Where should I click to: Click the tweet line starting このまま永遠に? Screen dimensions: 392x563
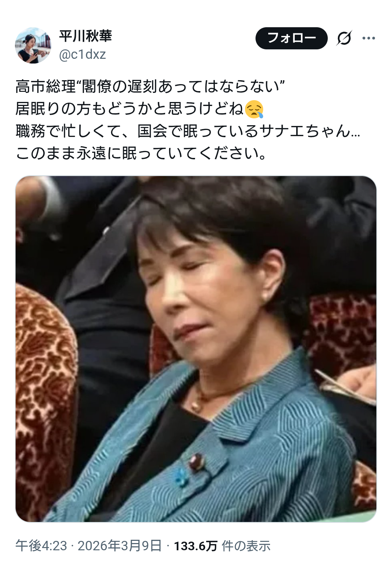[142, 153]
